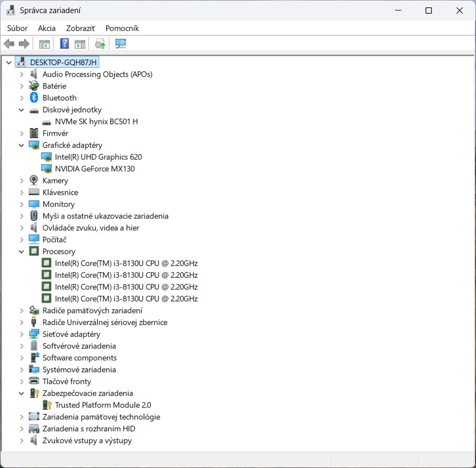
Task: Open the Súbor menu
Action: tap(17, 28)
